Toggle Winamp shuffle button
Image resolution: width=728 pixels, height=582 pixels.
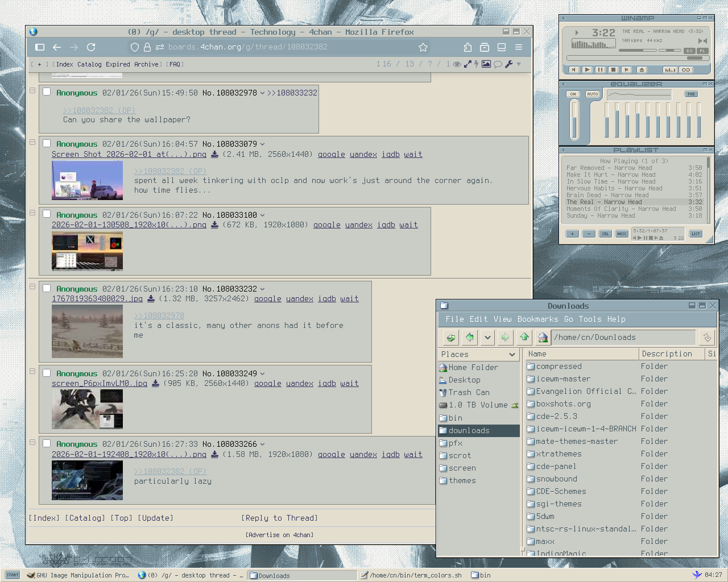(670, 70)
